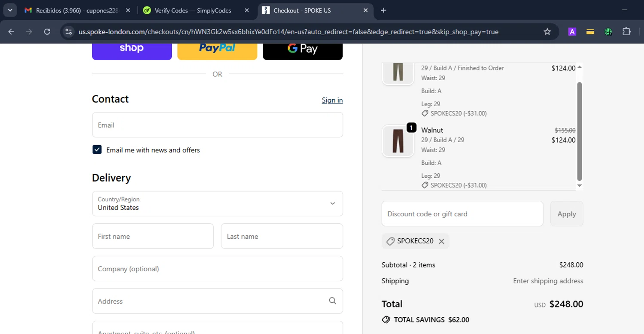Click the Walnut product name
The height and width of the screenshot is (334, 644).
click(x=432, y=130)
